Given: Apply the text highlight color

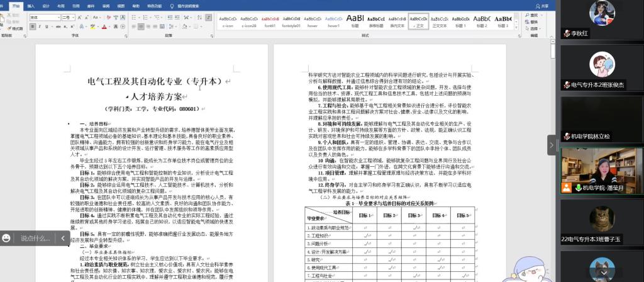Looking at the screenshot, I should 93,26.
